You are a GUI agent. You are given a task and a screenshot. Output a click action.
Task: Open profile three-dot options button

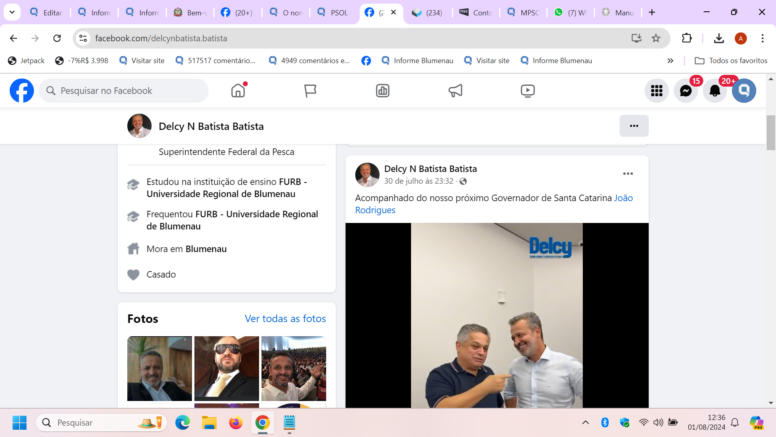[634, 126]
